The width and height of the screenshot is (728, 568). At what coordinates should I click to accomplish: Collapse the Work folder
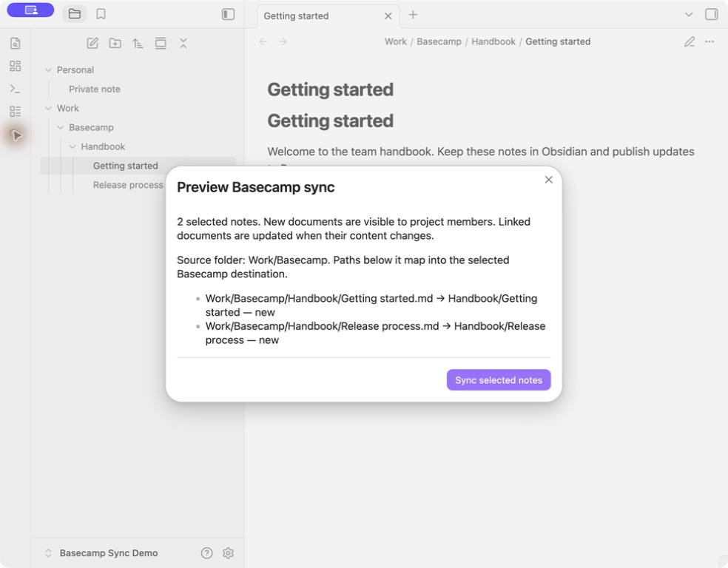[48, 108]
